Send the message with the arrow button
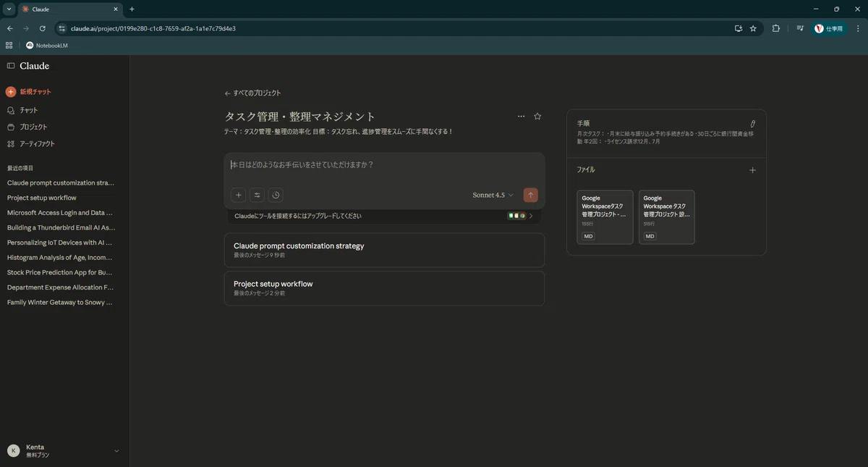The width and height of the screenshot is (868, 467). click(x=531, y=195)
